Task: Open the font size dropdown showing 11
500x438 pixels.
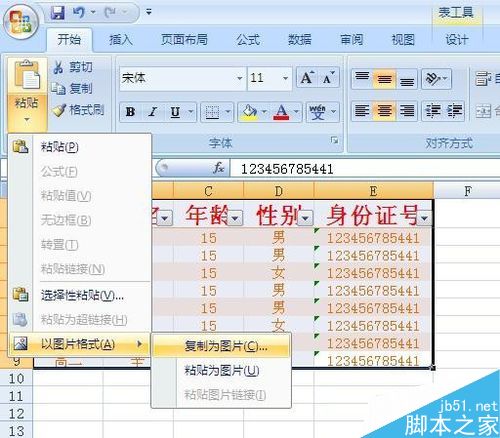Action: click(285, 79)
